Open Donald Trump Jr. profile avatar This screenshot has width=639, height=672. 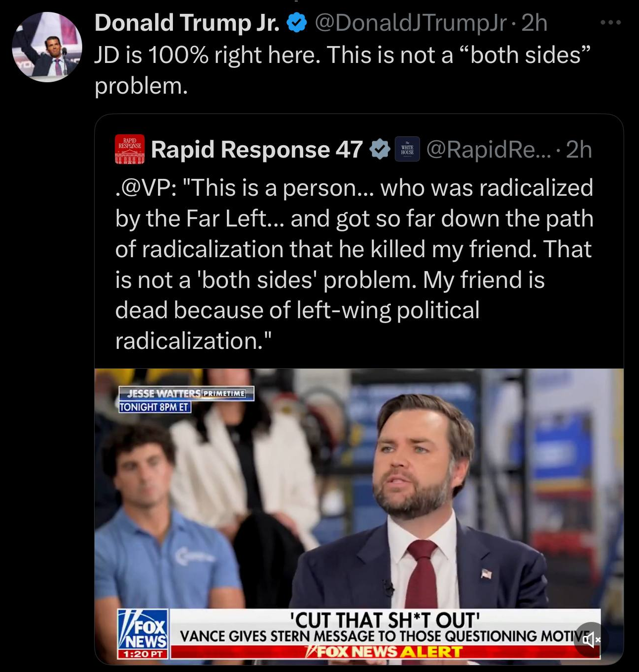coord(47,47)
